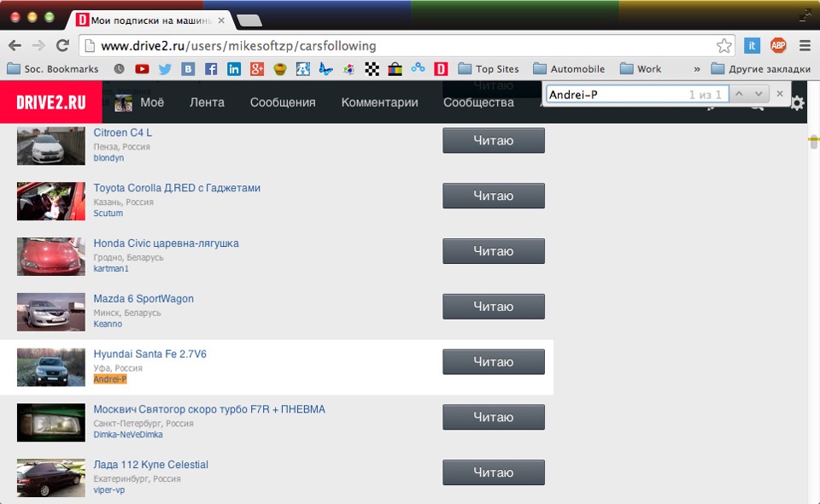Click Читаю for Hyundai Santa Fe
The height and width of the screenshot is (504, 820).
click(494, 362)
